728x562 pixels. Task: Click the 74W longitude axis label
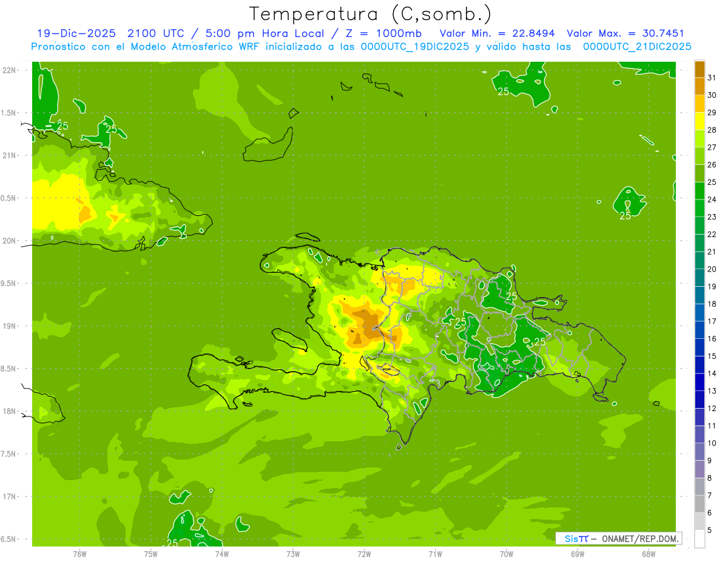tap(221, 554)
